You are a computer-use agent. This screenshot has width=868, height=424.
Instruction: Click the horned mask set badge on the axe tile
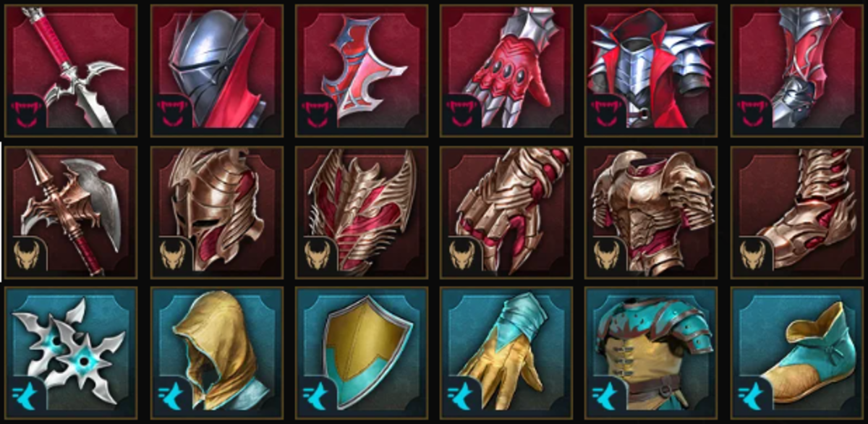pos(26,255)
